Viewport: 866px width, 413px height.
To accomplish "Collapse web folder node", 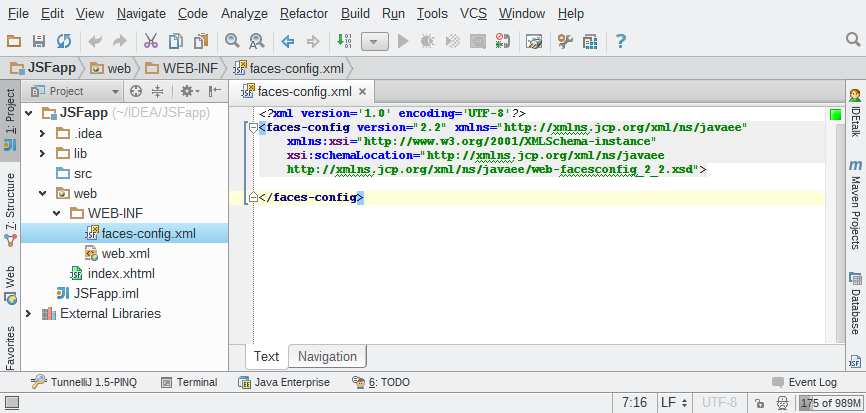I will tap(43, 193).
